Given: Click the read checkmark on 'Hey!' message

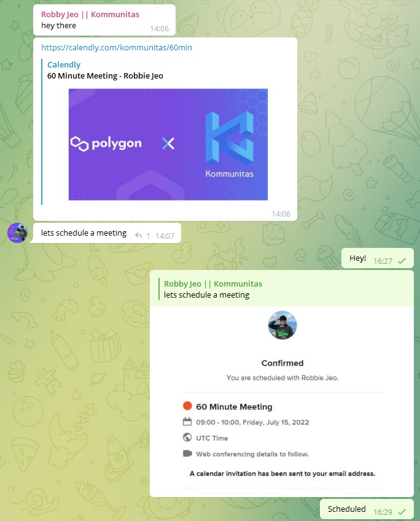Looking at the screenshot, I should (x=402, y=261).
